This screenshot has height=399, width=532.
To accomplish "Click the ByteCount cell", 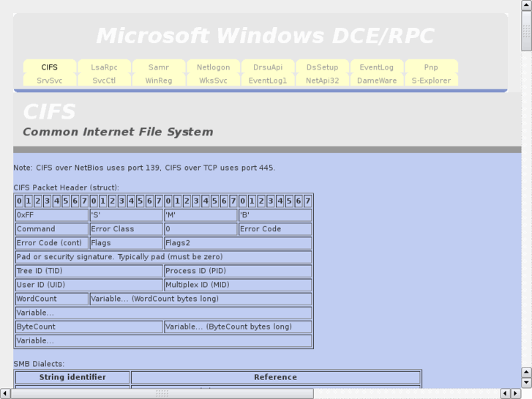I will point(89,327).
